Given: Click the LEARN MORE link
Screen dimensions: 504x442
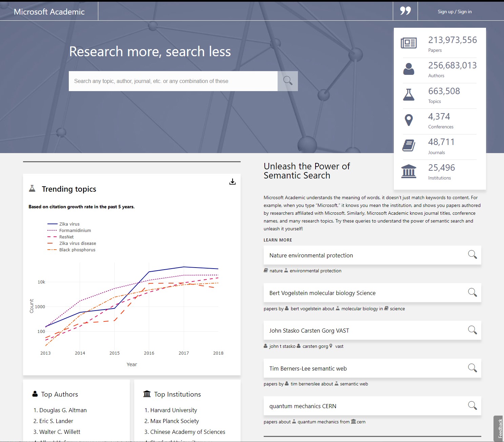Looking at the screenshot, I should [278, 240].
